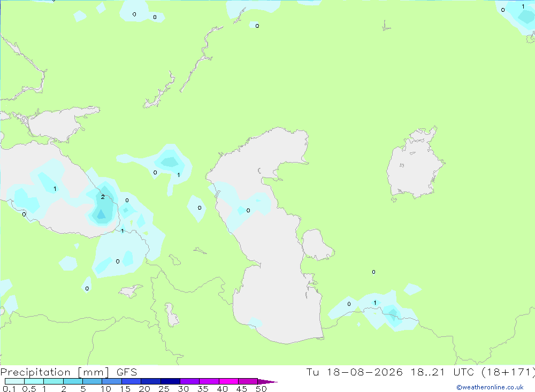Click the '0.5' legend scale label
The height and width of the screenshot is (392, 535).
[29, 389]
